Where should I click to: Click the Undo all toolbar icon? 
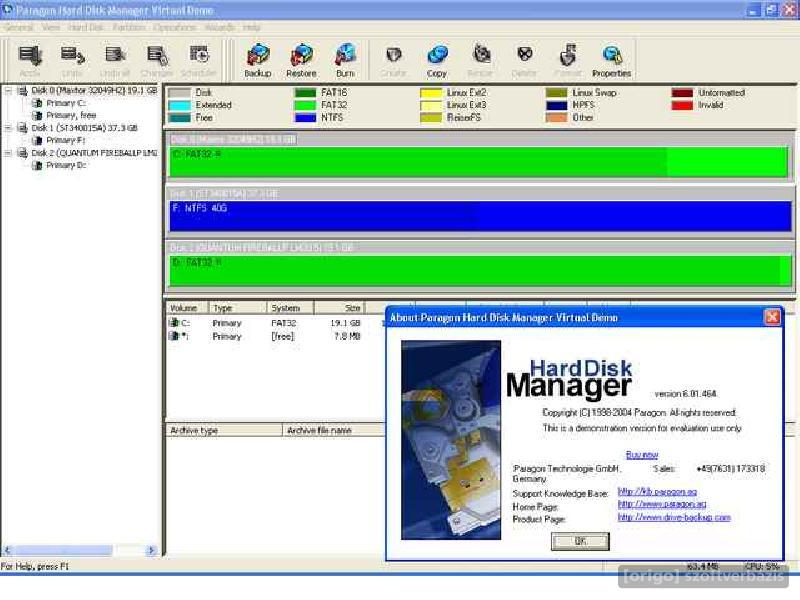(115, 56)
